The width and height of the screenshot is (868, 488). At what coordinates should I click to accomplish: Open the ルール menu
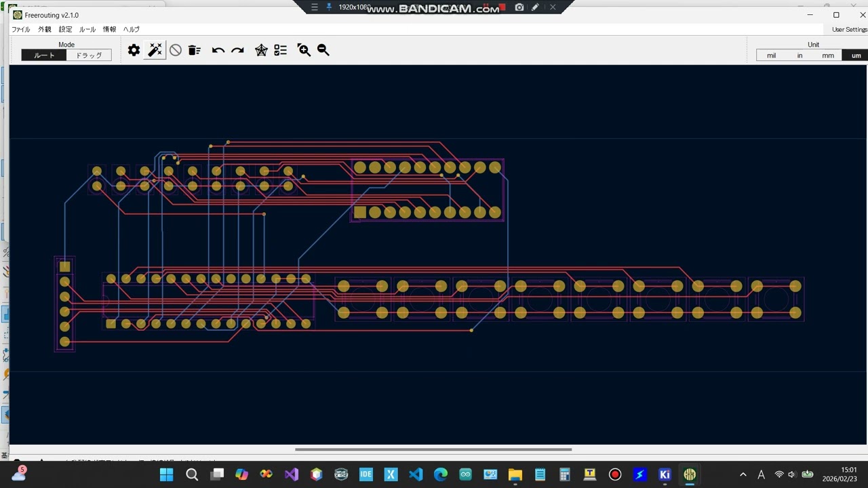click(x=87, y=30)
